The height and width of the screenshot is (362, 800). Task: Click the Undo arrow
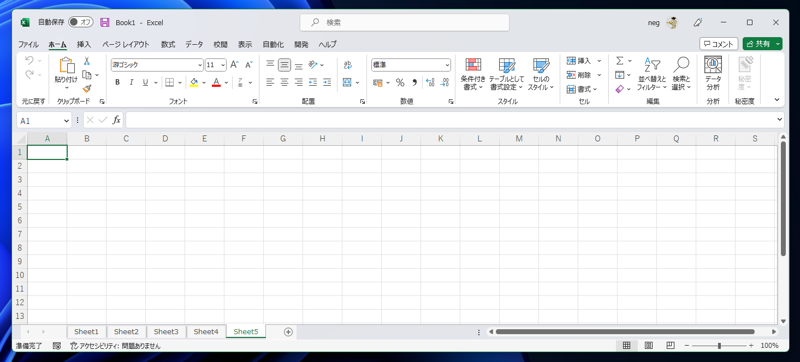click(29, 61)
